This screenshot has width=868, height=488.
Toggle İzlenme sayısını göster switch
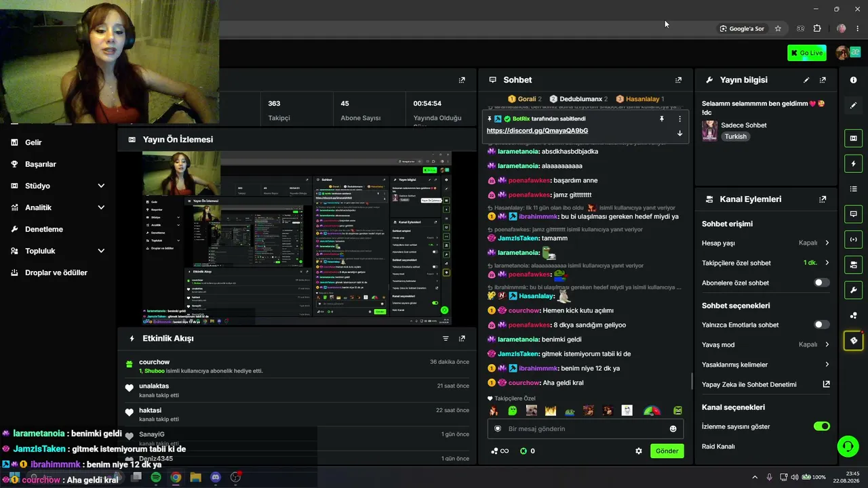(x=821, y=426)
